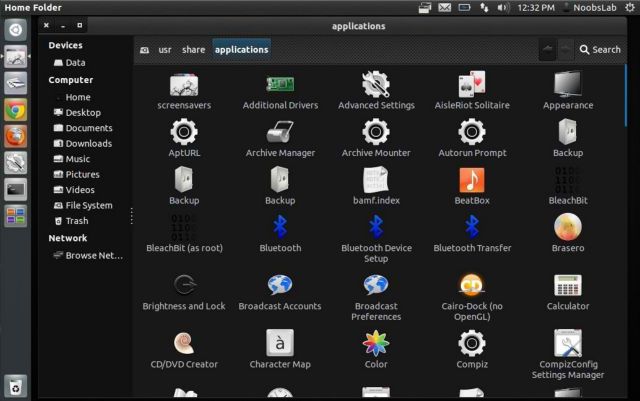Select Cairo-Dock (no OpenGL) icon

click(x=472, y=285)
